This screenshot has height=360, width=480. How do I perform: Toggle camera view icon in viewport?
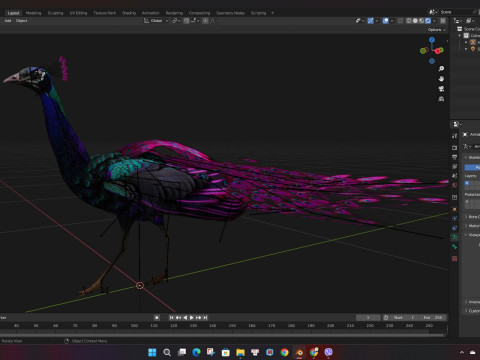(x=441, y=89)
